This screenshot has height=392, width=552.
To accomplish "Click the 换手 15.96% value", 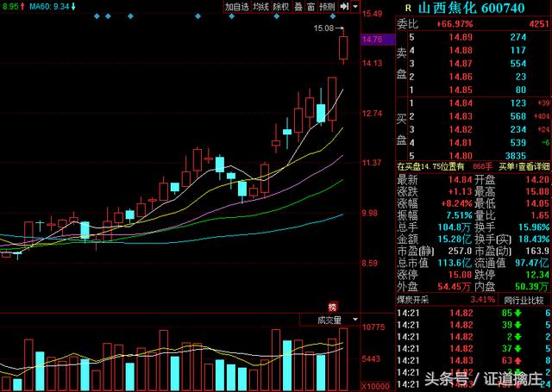I will coord(534,227).
